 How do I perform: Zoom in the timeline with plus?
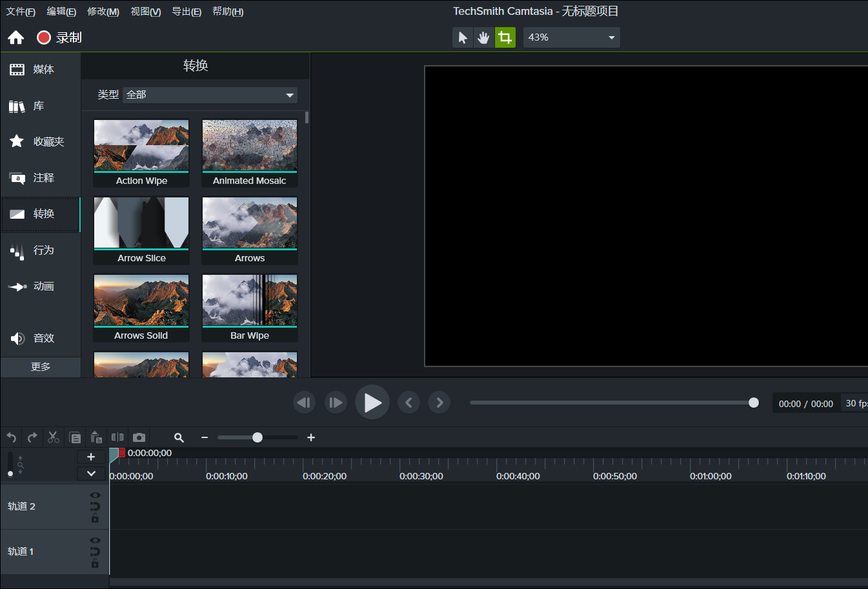tap(311, 437)
